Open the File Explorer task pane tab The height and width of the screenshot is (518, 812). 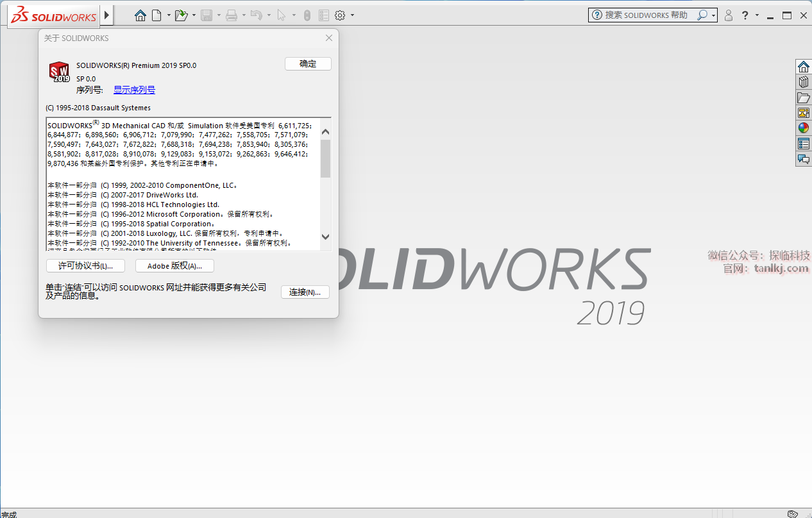804,97
